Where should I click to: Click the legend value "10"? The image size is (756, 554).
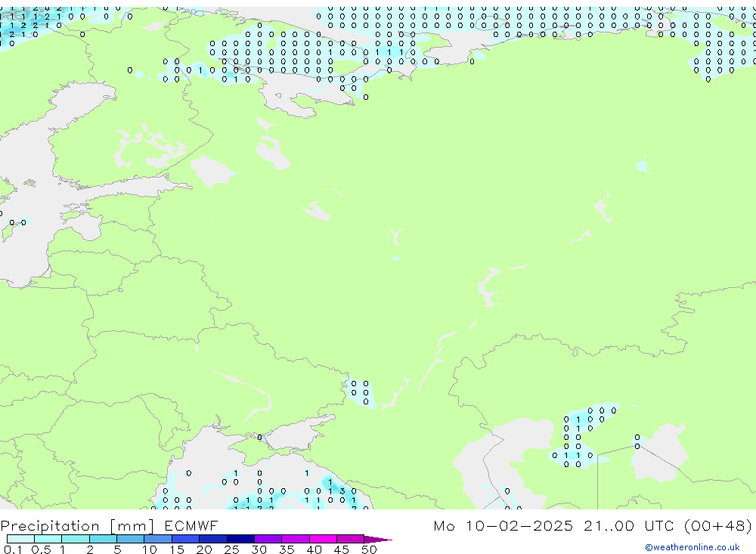(x=150, y=549)
